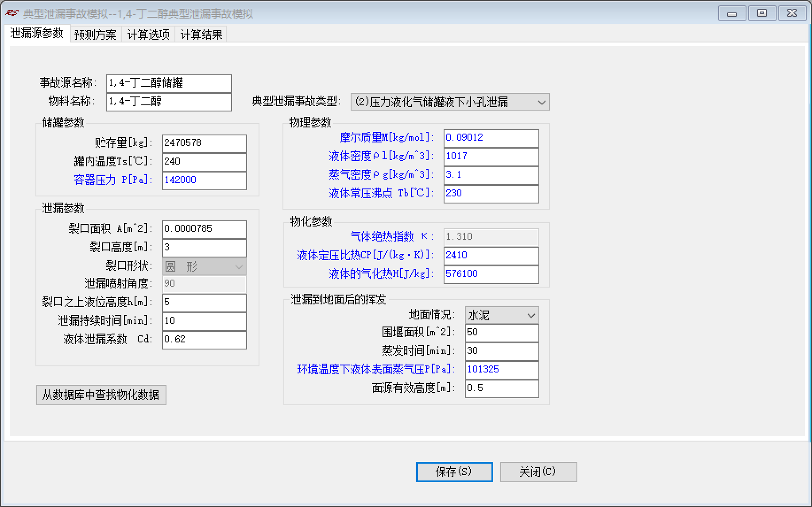Click the blue 液体密度ρl label
The image size is (812, 507).
click(x=382, y=156)
